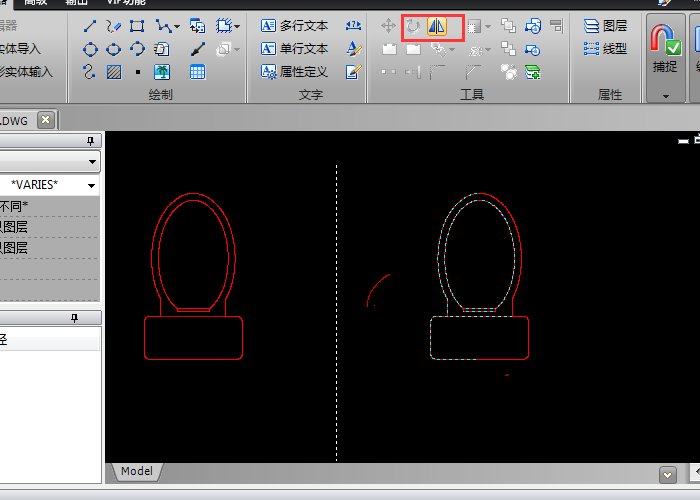Select the Ellipse drawing tool
Screen dimensions: 700x500
(113, 49)
